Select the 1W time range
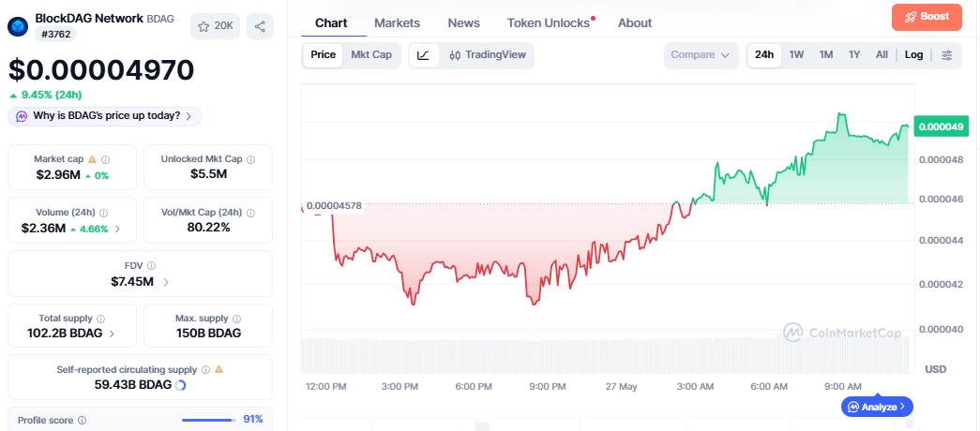This screenshot has width=980, height=431. 796,55
